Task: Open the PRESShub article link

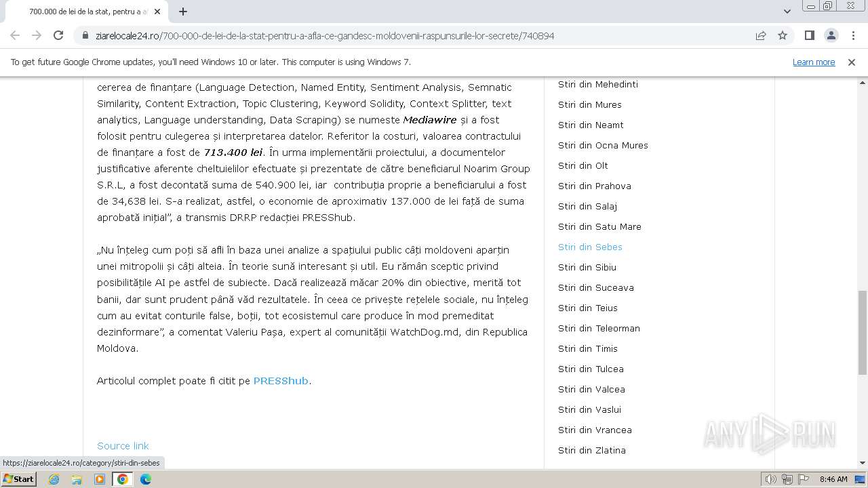Action: [x=281, y=381]
